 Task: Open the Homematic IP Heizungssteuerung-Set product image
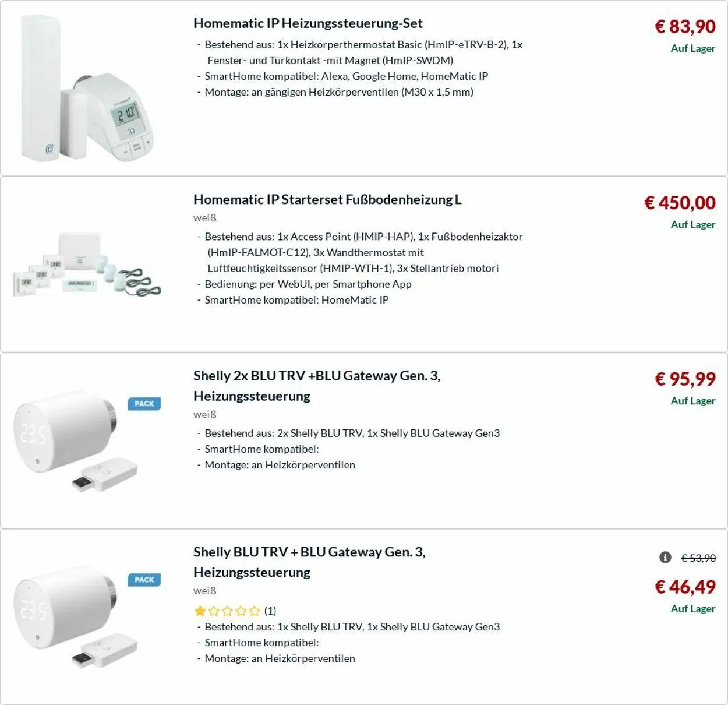87,89
